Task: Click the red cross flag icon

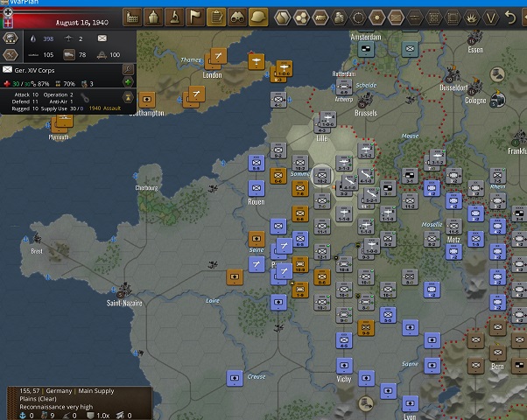Action: 7,23
